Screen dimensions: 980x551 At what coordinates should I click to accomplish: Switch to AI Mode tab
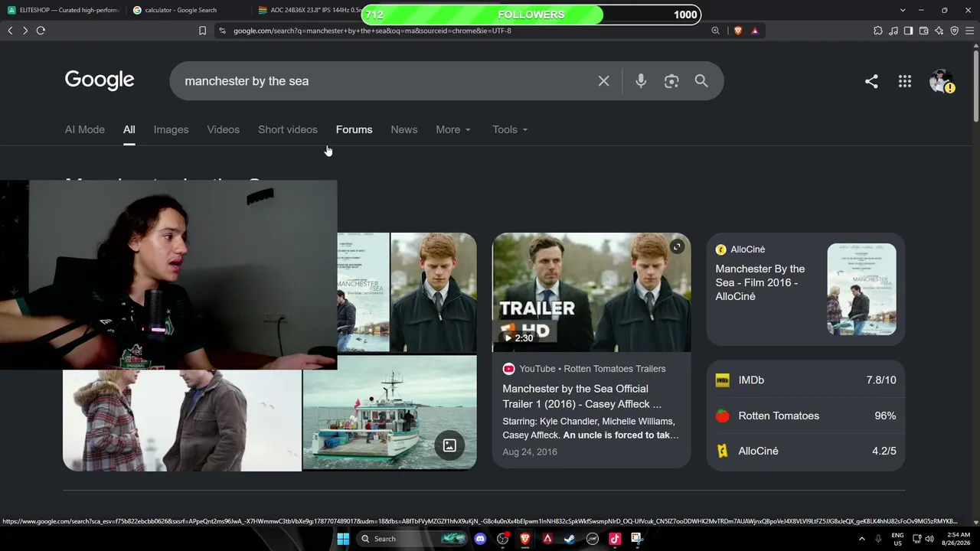[85, 129]
